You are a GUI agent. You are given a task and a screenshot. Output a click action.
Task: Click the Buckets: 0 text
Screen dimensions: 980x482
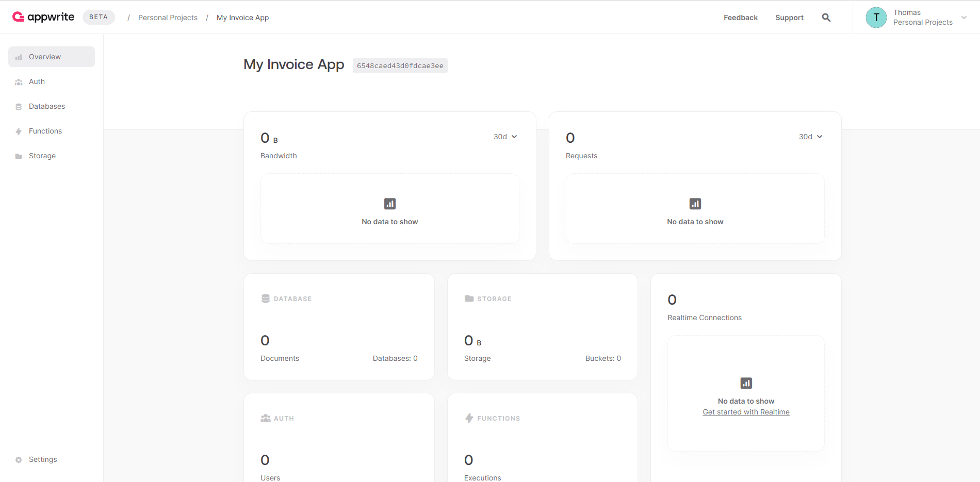click(603, 358)
